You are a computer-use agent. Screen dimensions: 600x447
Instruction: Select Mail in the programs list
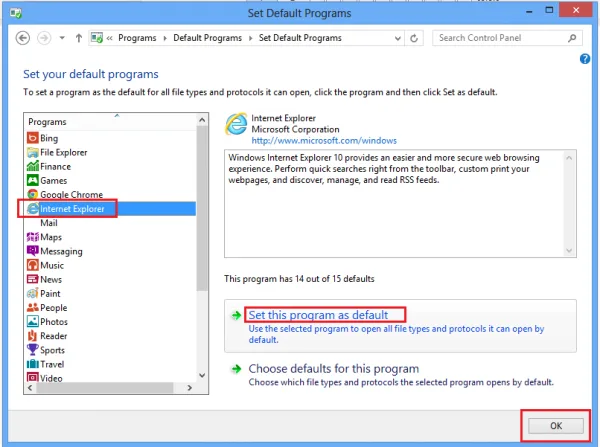(x=49, y=223)
